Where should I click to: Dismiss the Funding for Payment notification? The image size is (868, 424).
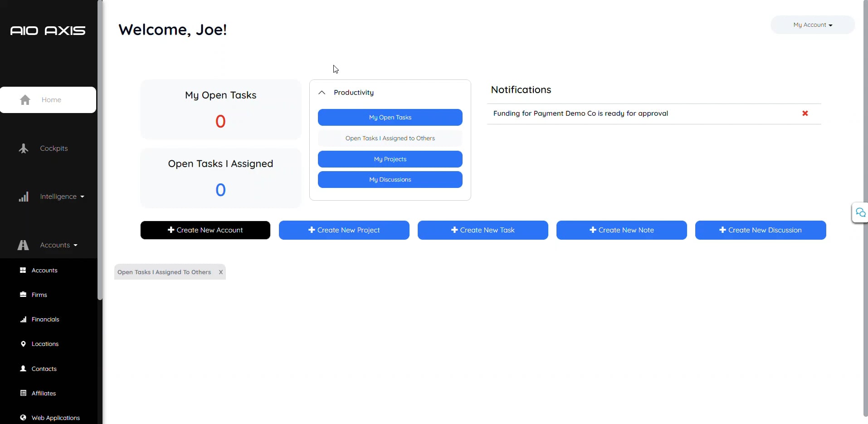(x=805, y=113)
